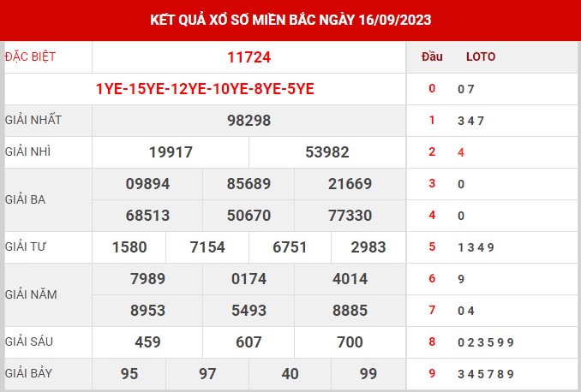The image size is (581, 392).
Task: Click head digit 3 in Đầu column
Action: (432, 183)
